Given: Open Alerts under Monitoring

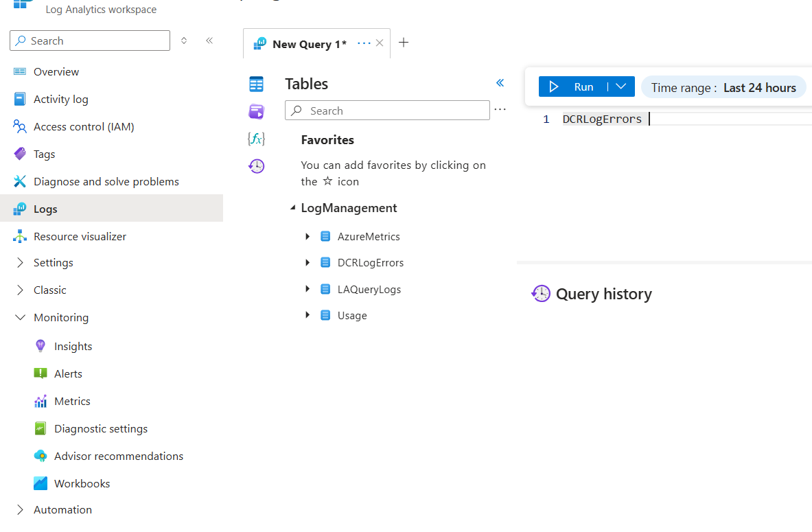Looking at the screenshot, I should click(x=68, y=373).
